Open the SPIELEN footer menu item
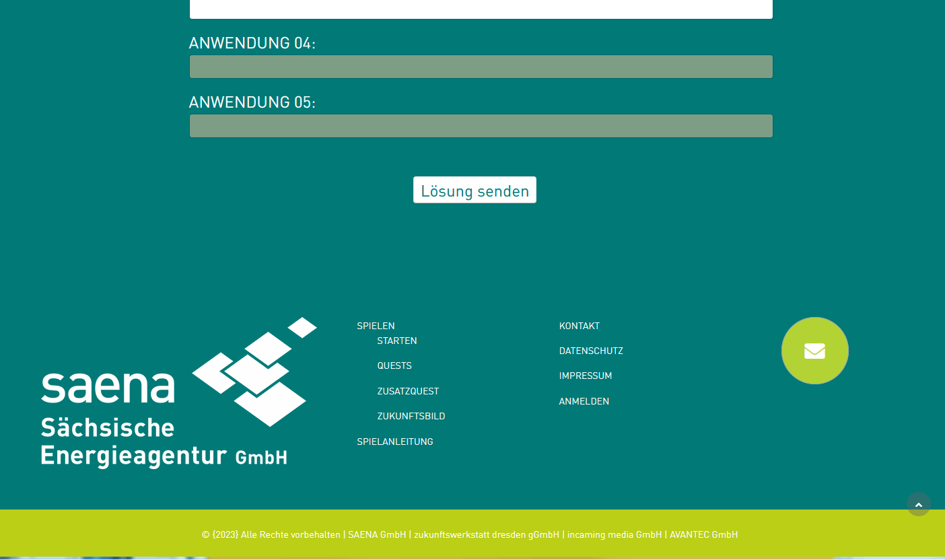 376,326
